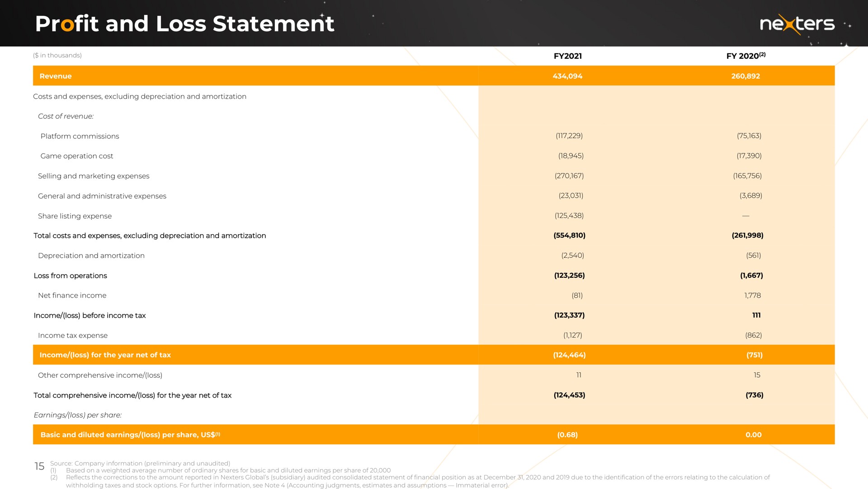This screenshot has height=489, width=868.
Task: Click the Share listing expense label
Action: click(x=75, y=216)
